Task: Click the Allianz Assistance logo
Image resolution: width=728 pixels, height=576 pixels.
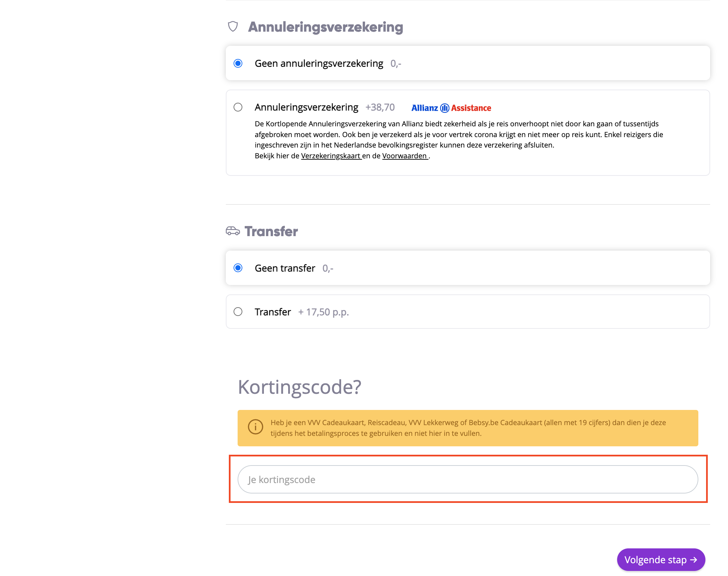Action: pos(451,108)
